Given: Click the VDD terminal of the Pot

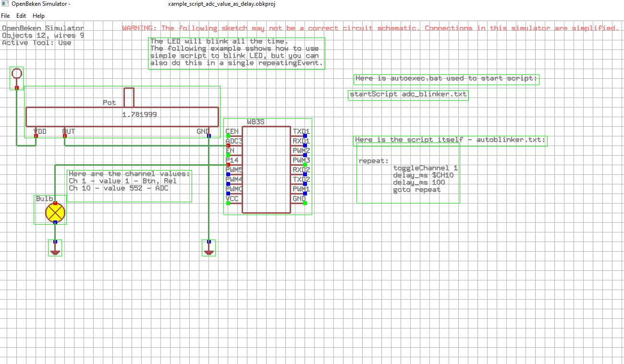Looking at the screenshot, I should (x=36, y=135).
